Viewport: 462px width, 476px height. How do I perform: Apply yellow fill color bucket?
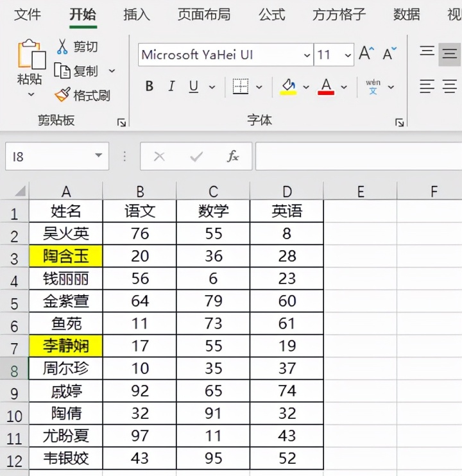[x=288, y=87]
